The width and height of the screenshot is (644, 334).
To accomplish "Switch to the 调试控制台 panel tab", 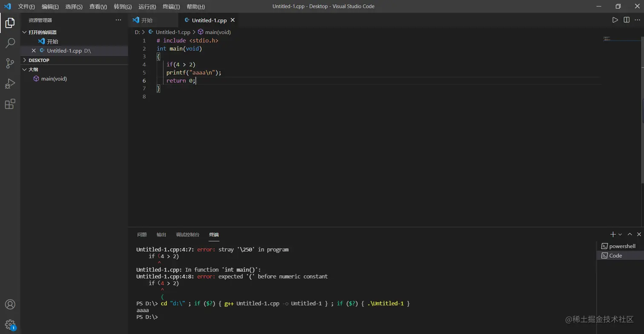I will tap(188, 235).
